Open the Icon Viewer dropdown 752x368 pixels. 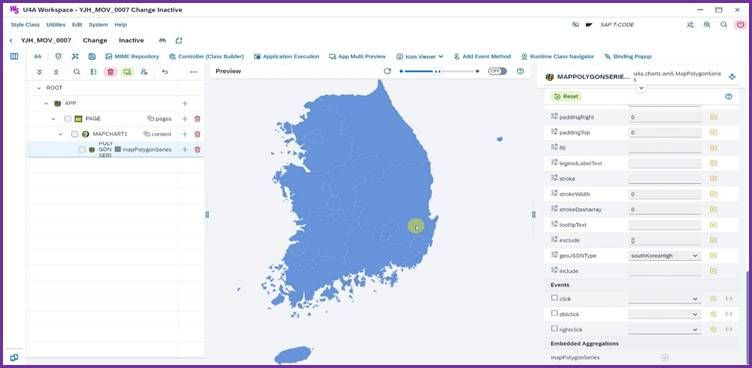420,56
